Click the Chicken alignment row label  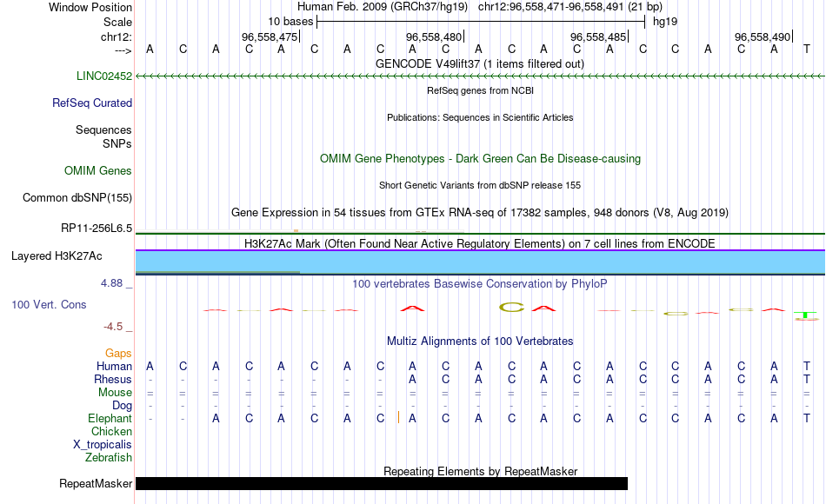click(111, 431)
